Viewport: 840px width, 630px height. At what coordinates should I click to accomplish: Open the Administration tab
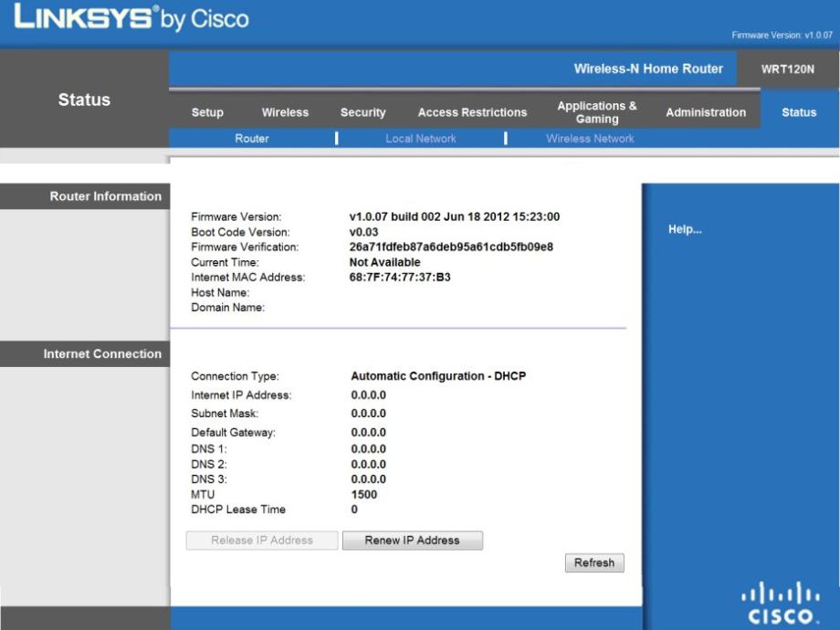705,112
